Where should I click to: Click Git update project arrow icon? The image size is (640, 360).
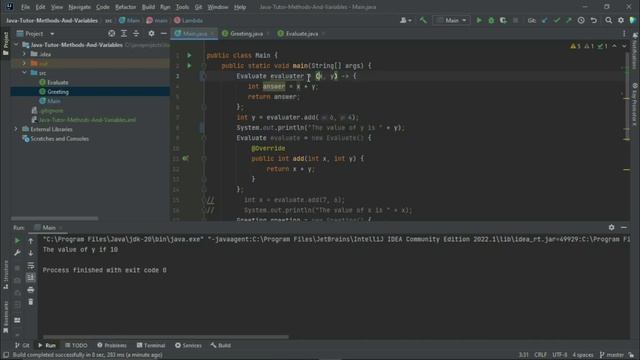(x=544, y=20)
